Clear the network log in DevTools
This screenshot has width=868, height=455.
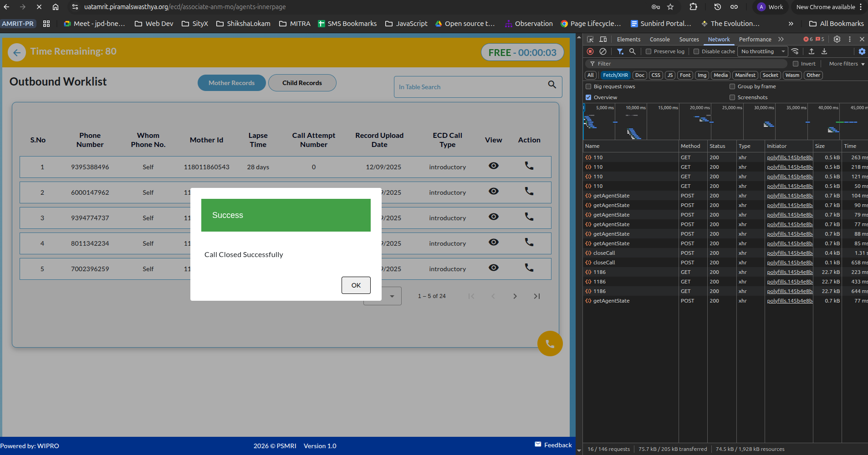tap(603, 51)
